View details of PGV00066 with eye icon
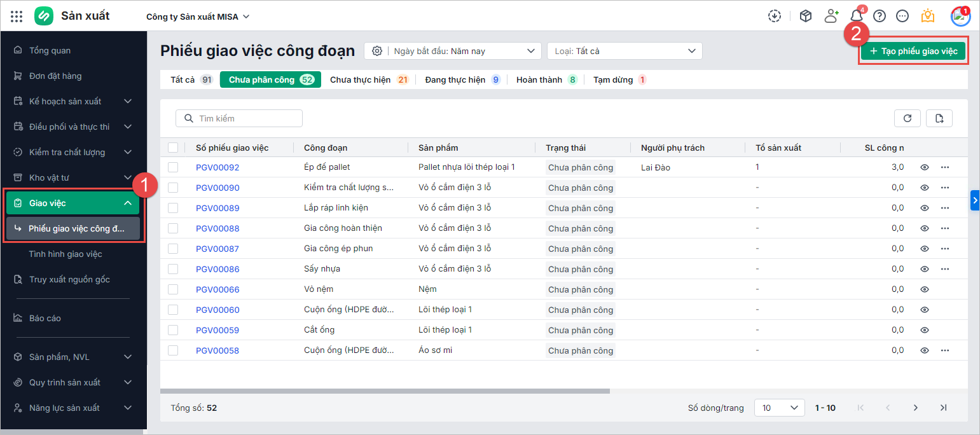The image size is (980, 435). [x=925, y=289]
